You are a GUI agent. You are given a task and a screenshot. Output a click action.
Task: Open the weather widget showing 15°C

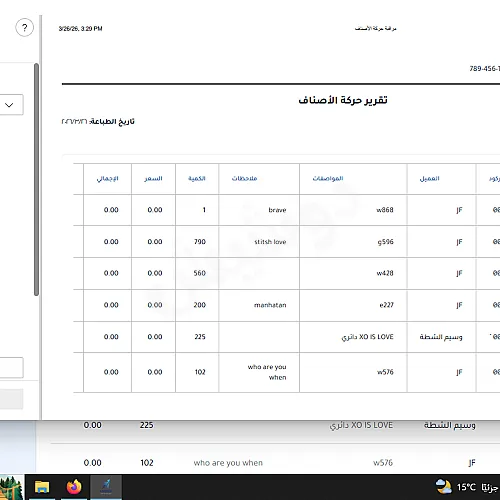click(466, 487)
